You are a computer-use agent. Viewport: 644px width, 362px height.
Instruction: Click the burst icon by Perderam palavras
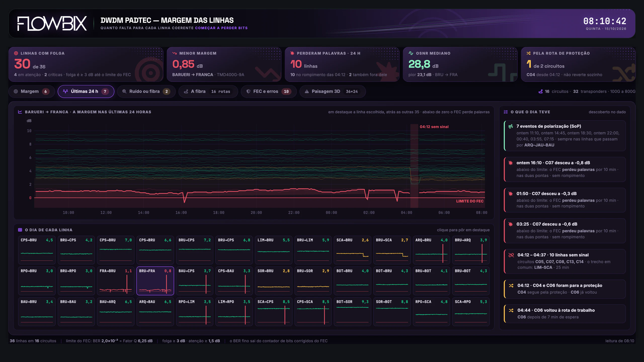292,53
